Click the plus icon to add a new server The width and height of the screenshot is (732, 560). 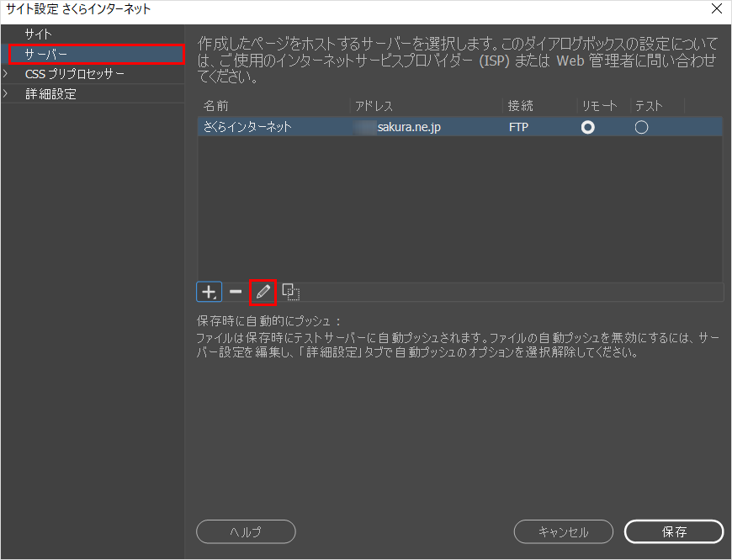pos(207,292)
